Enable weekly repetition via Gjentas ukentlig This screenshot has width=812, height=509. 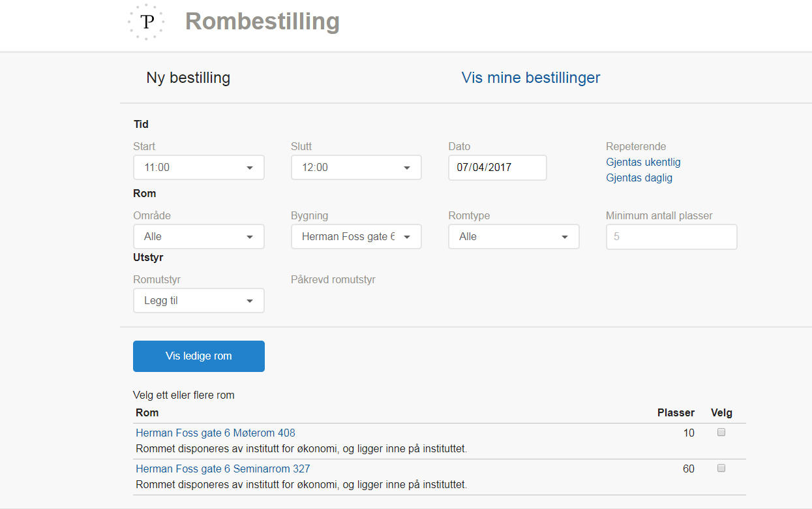643,162
